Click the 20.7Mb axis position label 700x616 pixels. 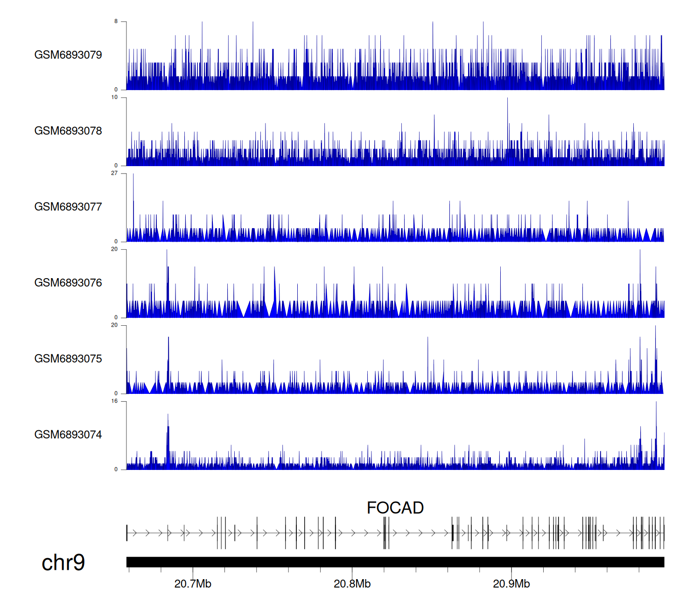[193, 584]
